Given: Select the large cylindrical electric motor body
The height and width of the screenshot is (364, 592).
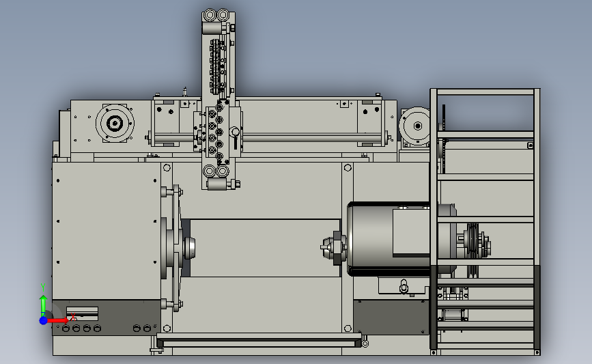Looking at the screenshot, I should (x=393, y=240).
